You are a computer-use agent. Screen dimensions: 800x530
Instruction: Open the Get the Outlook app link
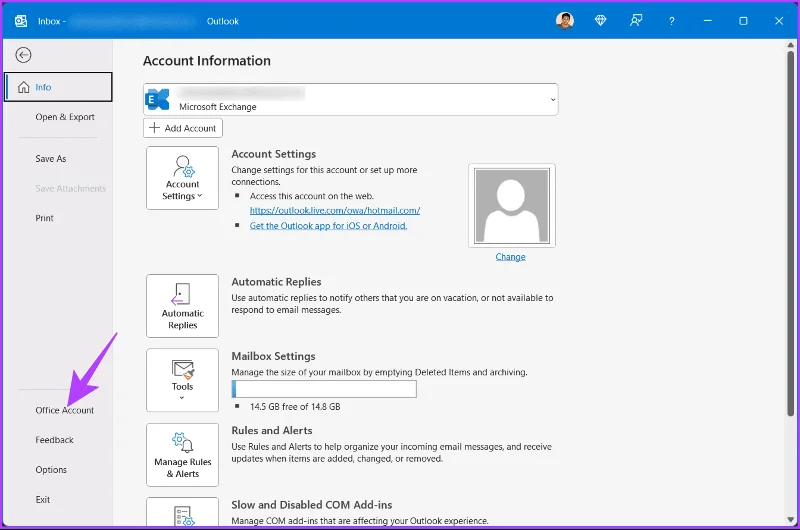coord(328,225)
